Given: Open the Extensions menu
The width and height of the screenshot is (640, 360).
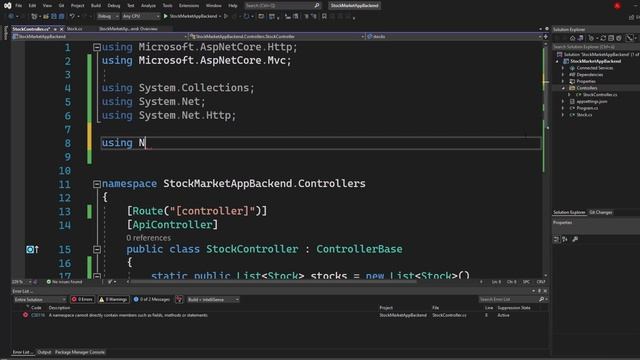Looking at the screenshot, I should 189,6.
